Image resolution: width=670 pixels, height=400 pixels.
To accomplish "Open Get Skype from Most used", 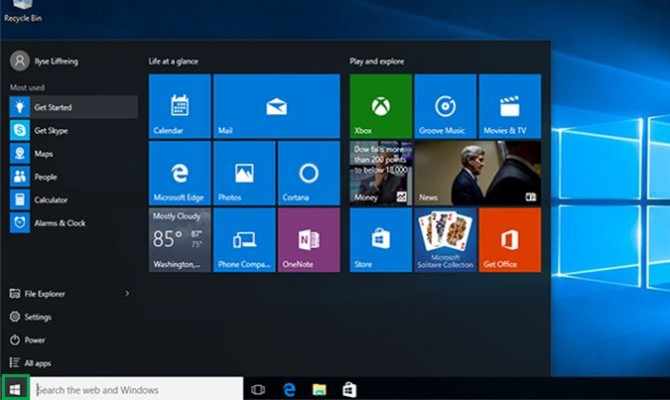I will tap(73, 130).
